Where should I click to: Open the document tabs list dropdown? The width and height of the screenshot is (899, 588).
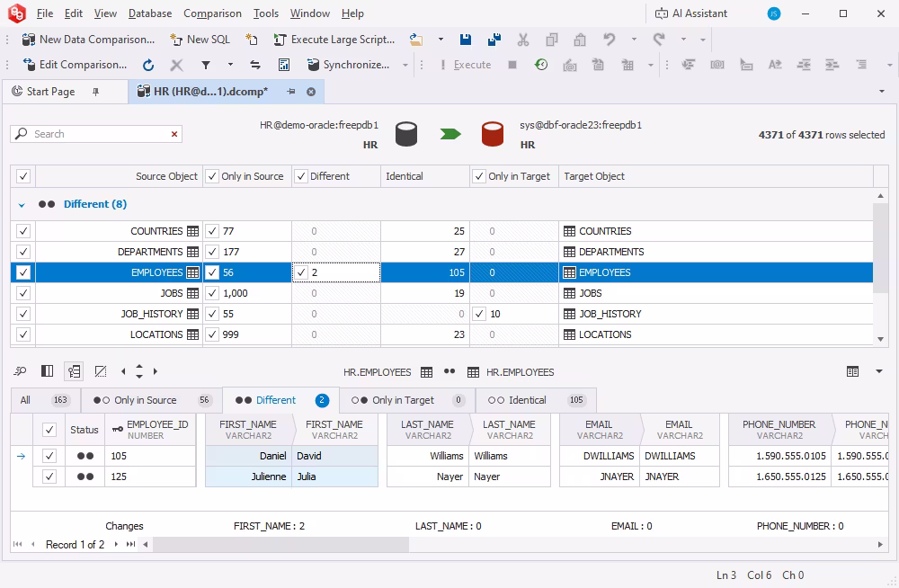(x=882, y=92)
